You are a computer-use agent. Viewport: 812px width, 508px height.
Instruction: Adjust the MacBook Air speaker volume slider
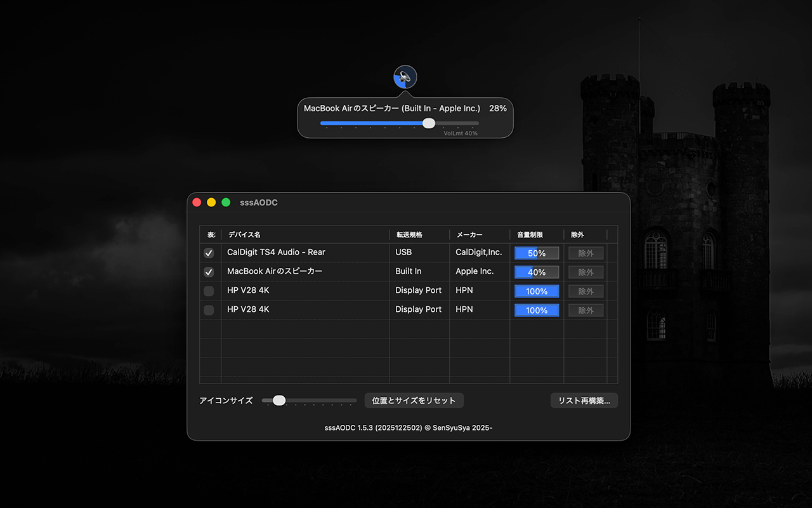point(429,123)
